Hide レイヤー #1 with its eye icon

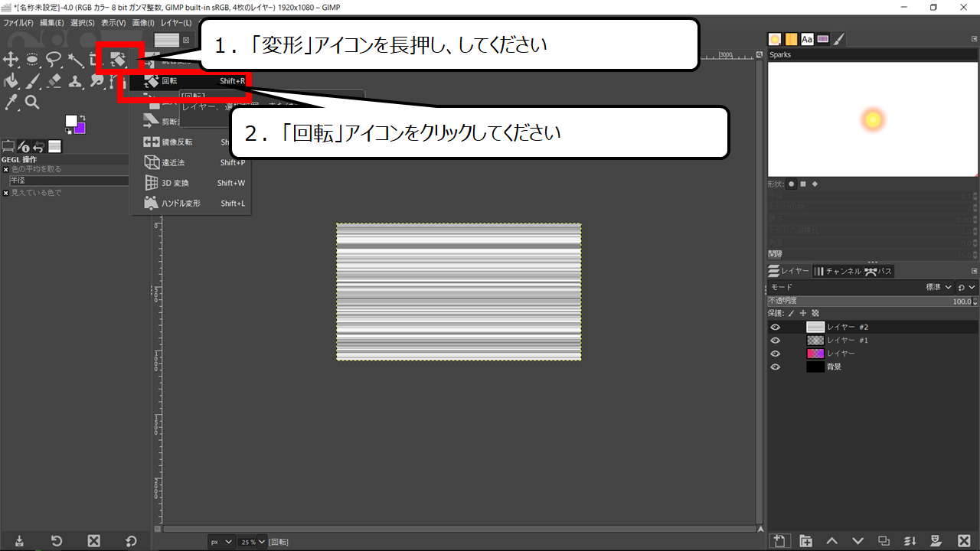tap(776, 340)
